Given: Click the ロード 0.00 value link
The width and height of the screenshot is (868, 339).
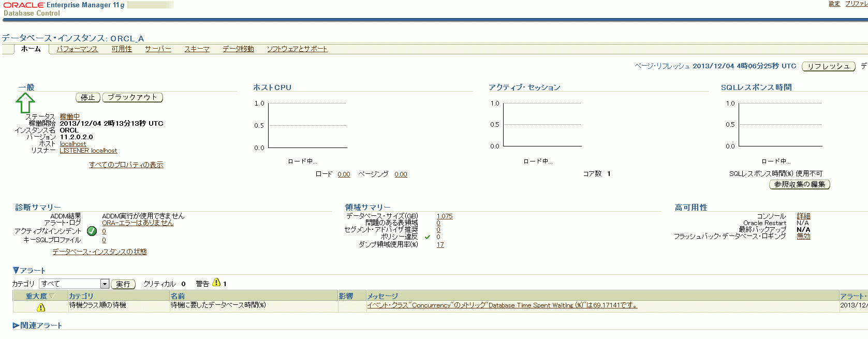Looking at the screenshot, I should (344, 174).
